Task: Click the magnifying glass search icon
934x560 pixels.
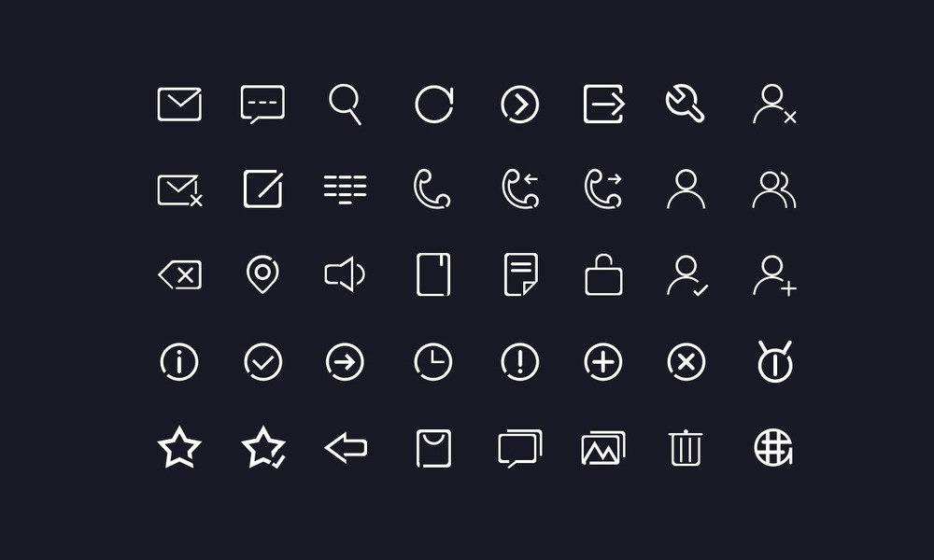Action: [345, 105]
